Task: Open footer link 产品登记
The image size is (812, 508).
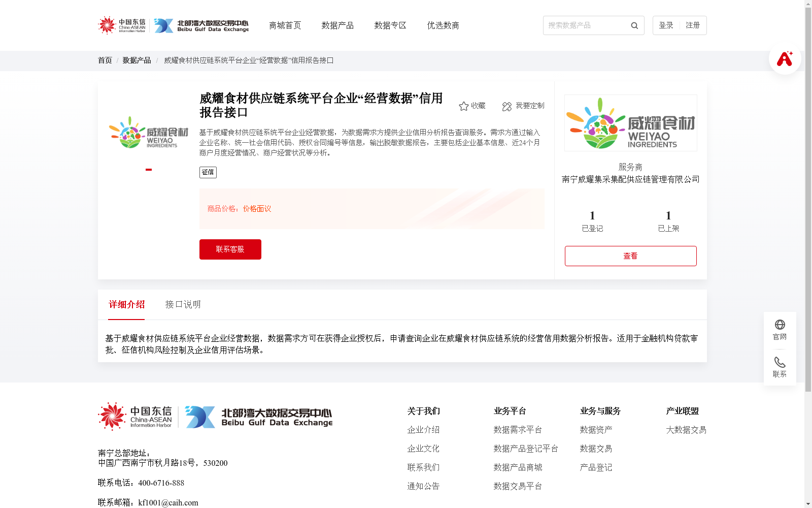Action: (596, 467)
